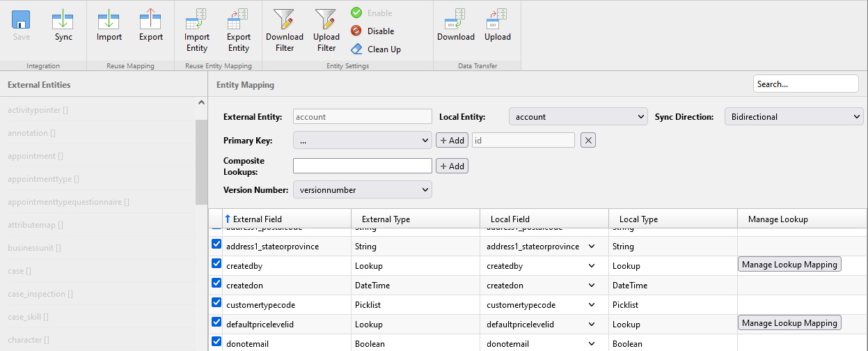Screen dimensions: 868x351
Task: Expand the Local Entity dropdown
Action: [x=578, y=117]
